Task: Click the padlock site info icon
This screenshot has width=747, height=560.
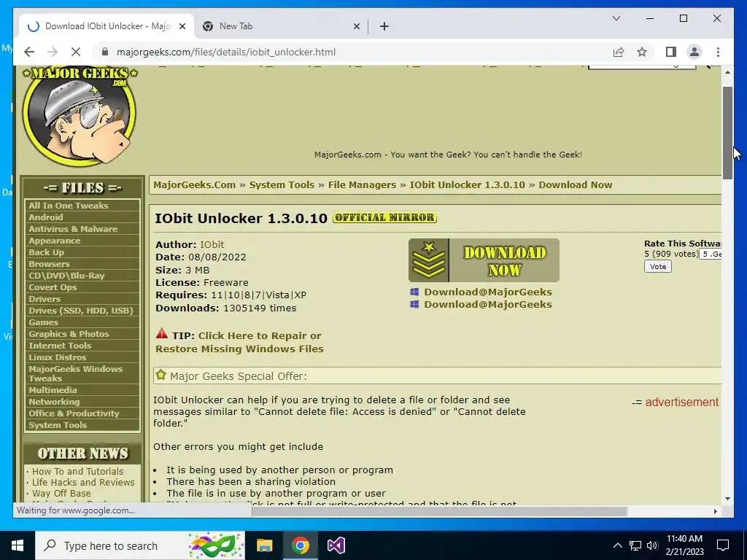Action: (x=105, y=52)
